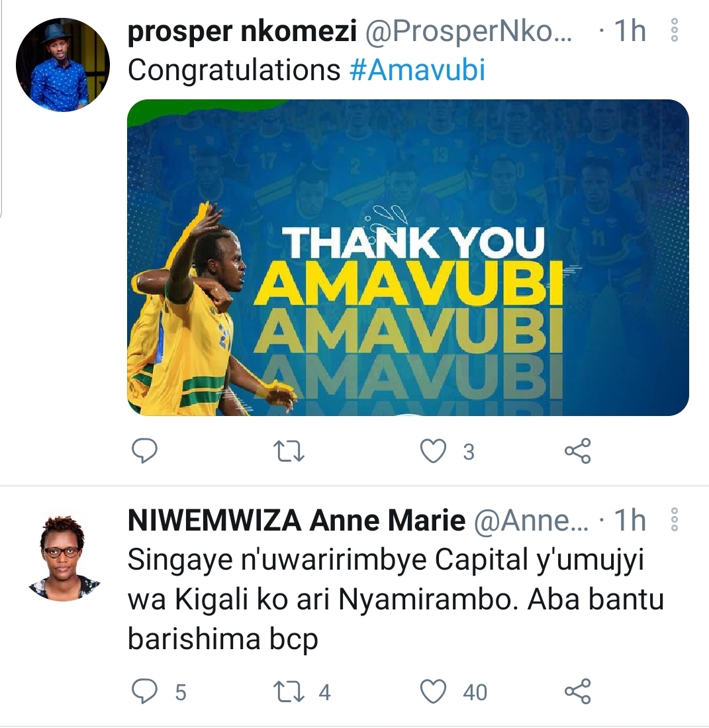
Task: Open prosper nkomezi's profile picture
Action: 63,64
